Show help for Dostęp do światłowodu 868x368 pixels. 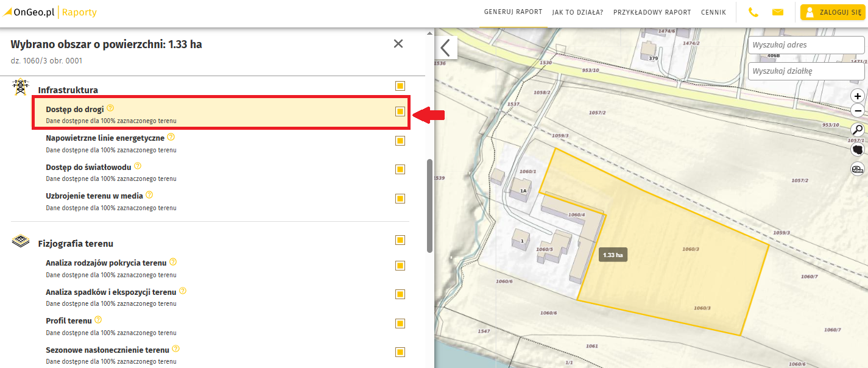click(x=138, y=166)
